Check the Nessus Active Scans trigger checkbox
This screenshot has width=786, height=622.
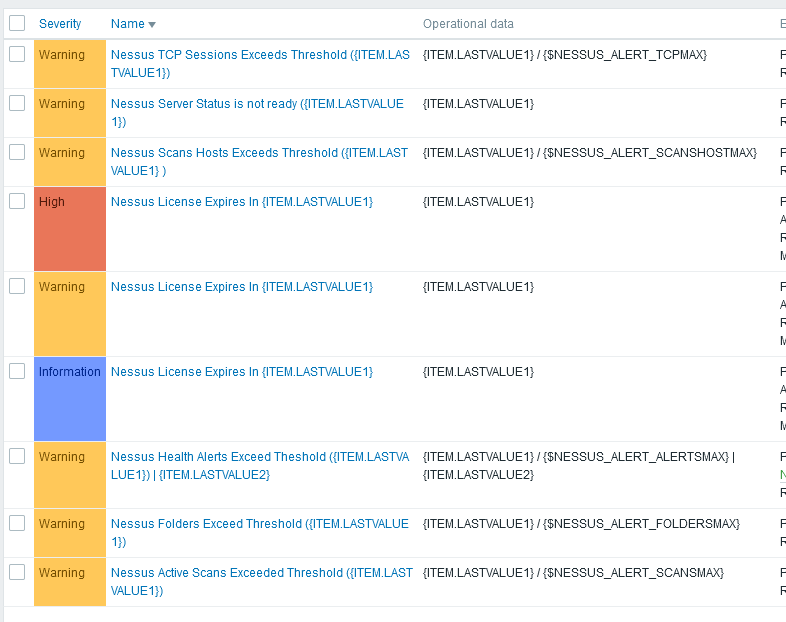pyautogui.click(x=17, y=572)
